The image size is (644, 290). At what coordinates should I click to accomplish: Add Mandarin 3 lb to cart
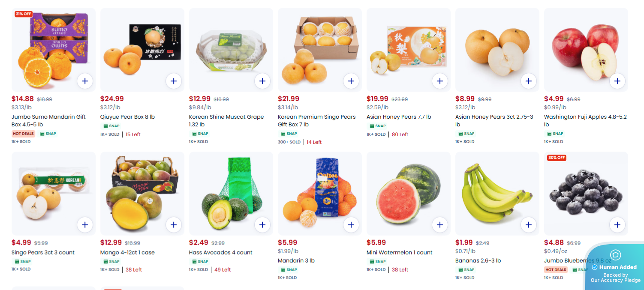click(351, 224)
